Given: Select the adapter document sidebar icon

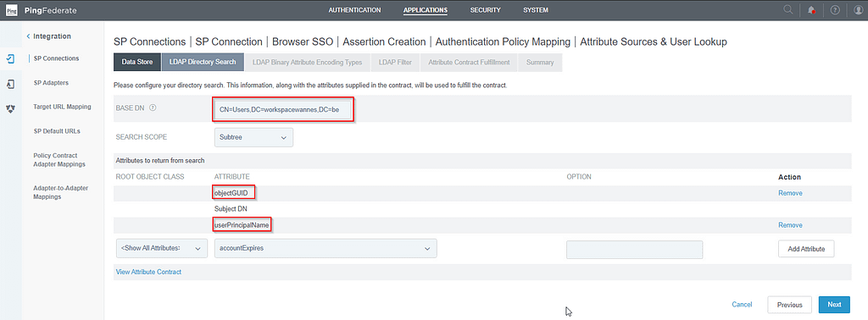Looking at the screenshot, I should pos(10,84).
